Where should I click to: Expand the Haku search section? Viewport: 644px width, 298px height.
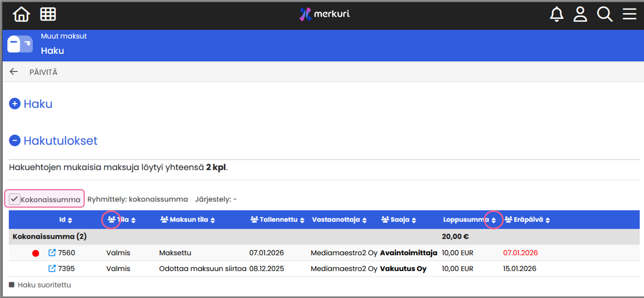15,104
